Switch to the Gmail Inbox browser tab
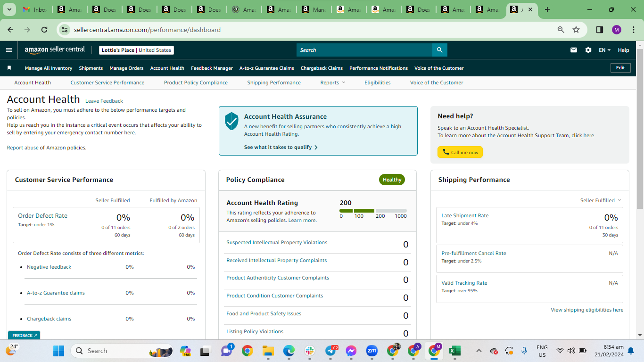Screen dimensions: 644x362 pos(35,9)
